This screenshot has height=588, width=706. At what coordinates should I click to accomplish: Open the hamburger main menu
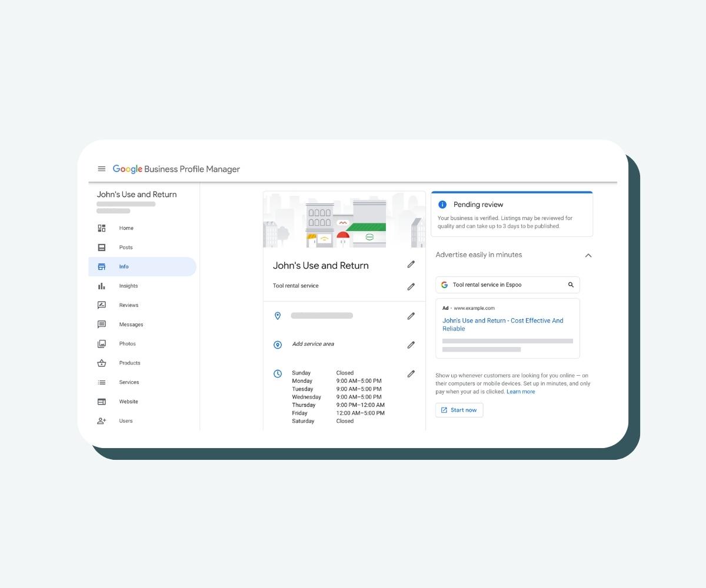pyautogui.click(x=101, y=169)
